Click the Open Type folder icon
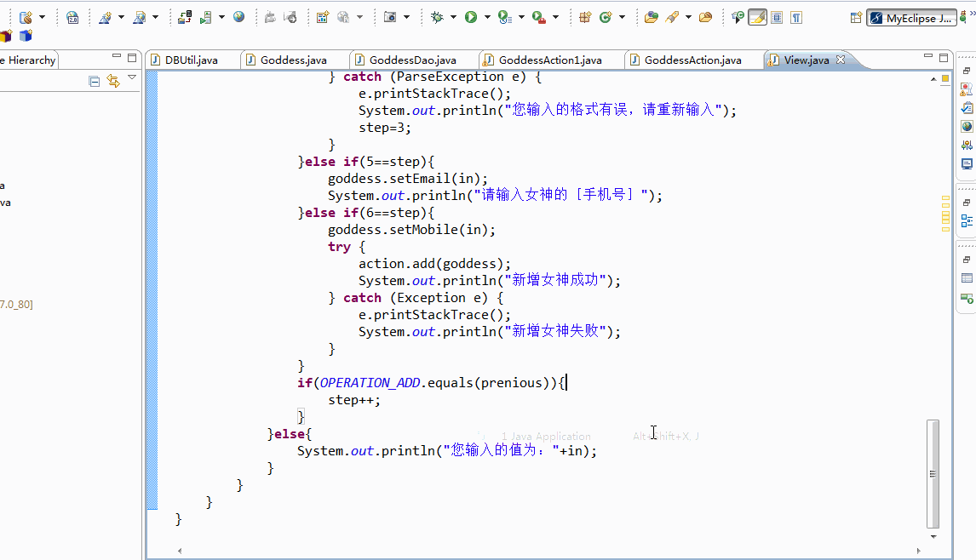The width and height of the screenshot is (976, 560). [x=651, y=17]
